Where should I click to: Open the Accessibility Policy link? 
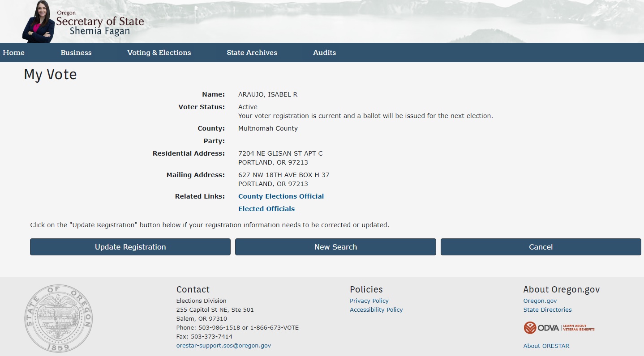pyautogui.click(x=376, y=310)
